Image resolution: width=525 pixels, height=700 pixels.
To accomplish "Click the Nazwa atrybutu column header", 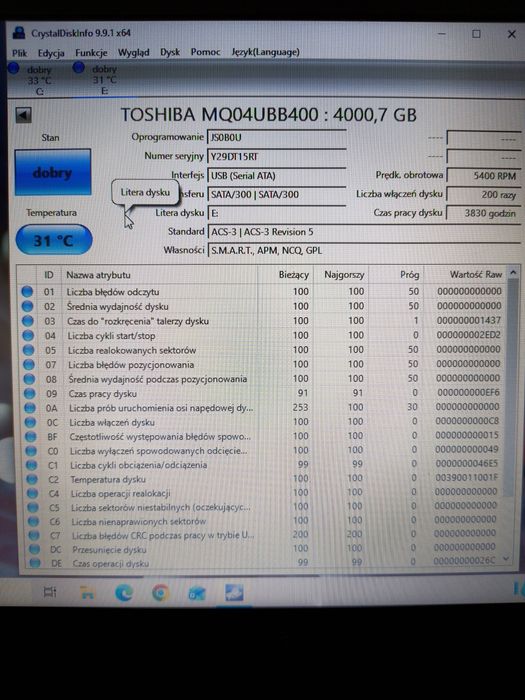I will pyautogui.click(x=160, y=275).
